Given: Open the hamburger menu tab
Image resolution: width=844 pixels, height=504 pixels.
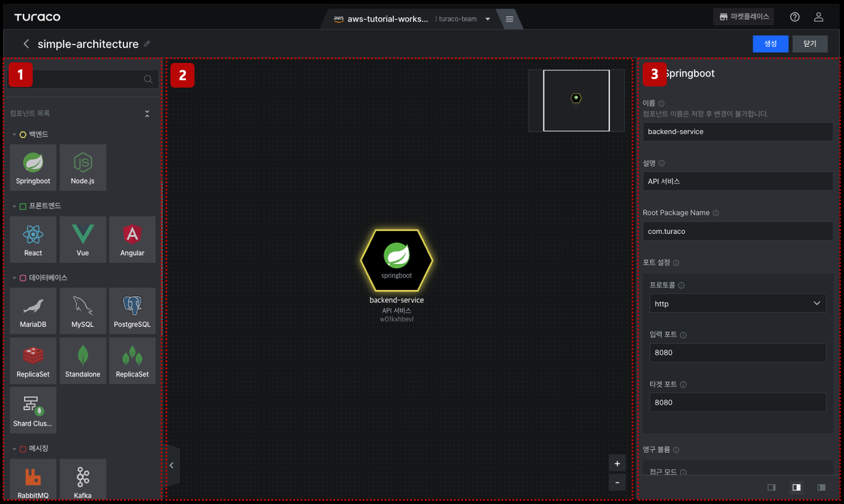Looking at the screenshot, I should tap(509, 19).
